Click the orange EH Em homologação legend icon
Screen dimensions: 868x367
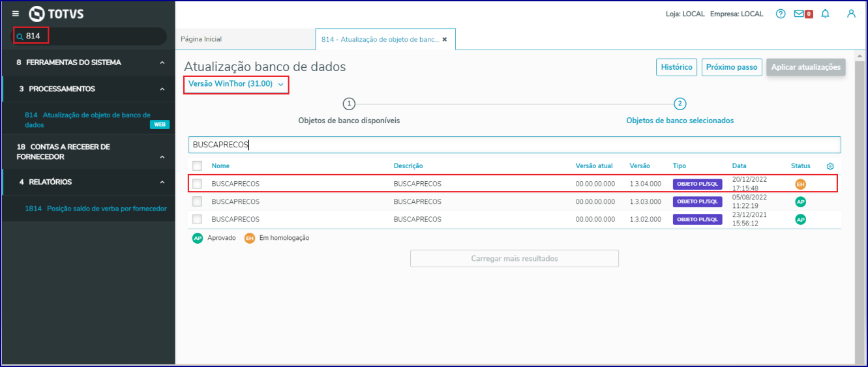tap(250, 238)
